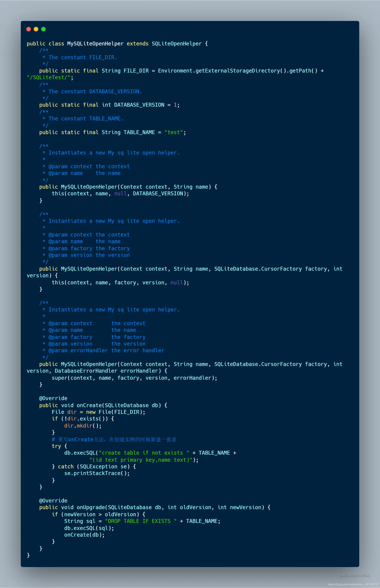Click the "test" string for TABLE_NAME
Screen dimensions: 380x588
[173, 132]
